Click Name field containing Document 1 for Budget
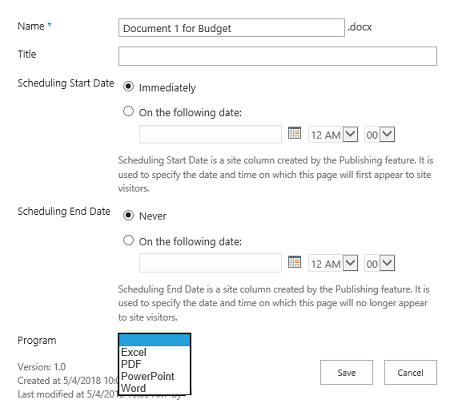Screen dimensions: 458x416 (x=231, y=28)
